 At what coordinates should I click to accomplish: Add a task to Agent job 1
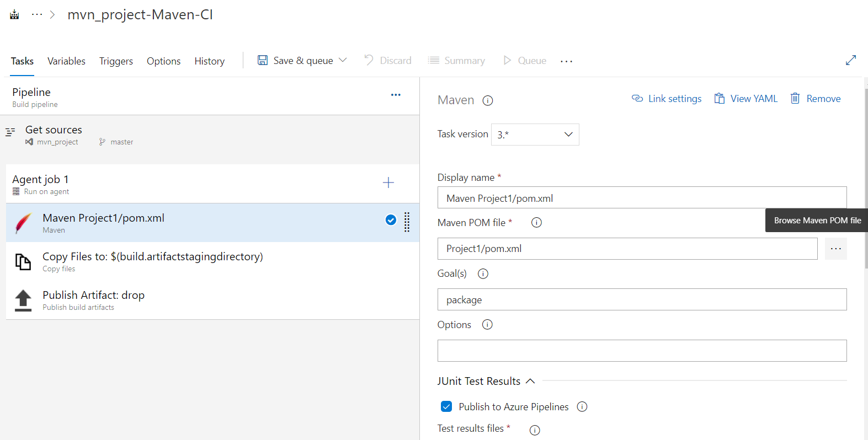point(388,183)
